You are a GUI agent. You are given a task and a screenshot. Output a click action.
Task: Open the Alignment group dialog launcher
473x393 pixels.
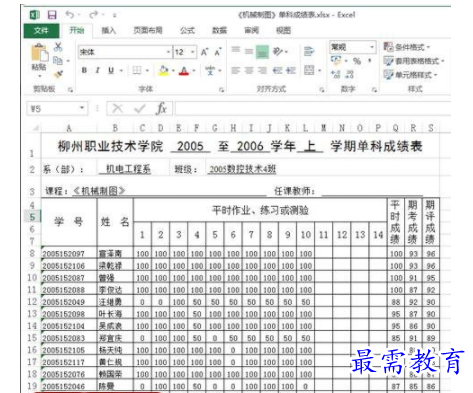coord(322,89)
